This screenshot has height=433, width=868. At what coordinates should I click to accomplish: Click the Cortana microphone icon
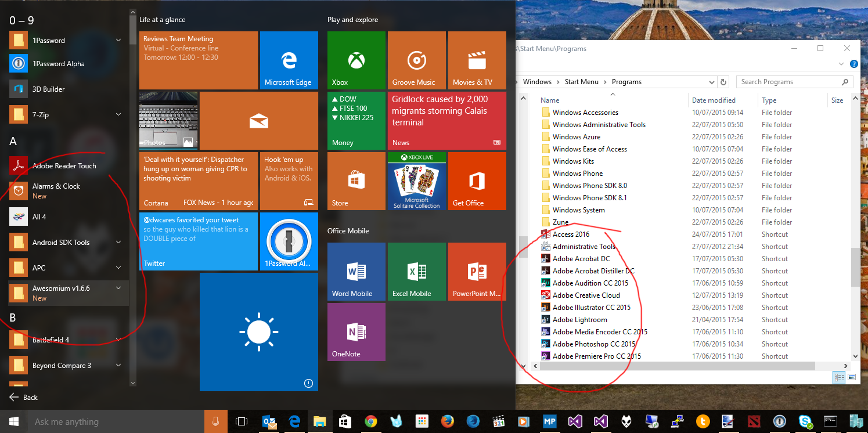(x=215, y=421)
